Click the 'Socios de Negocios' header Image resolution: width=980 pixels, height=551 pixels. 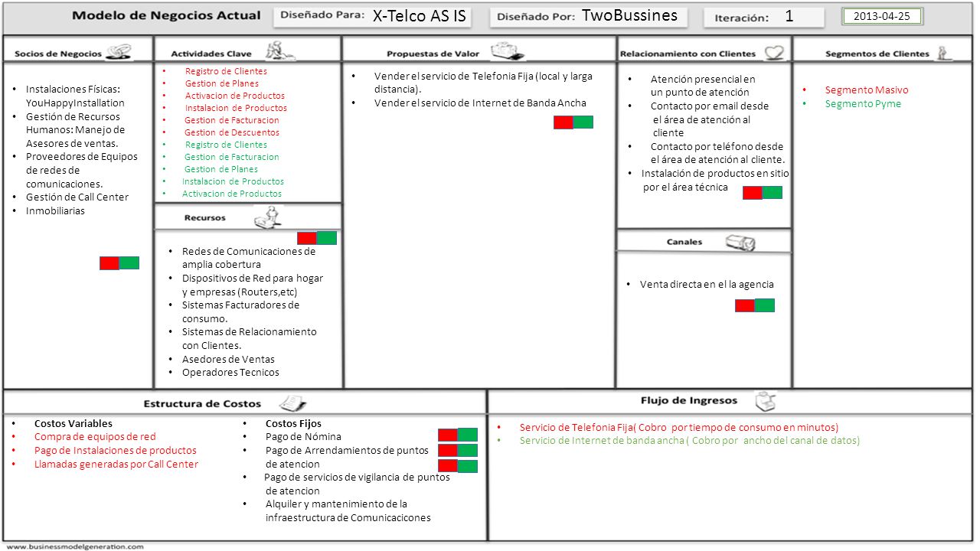point(58,54)
